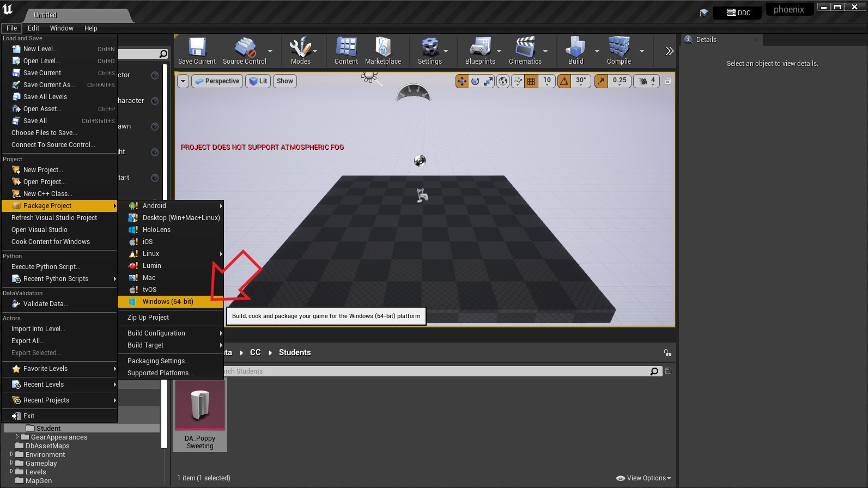Toggle world/local coordinate system globe icon
The width and height of the screenshot is (868, 488).
pos(503,81)
